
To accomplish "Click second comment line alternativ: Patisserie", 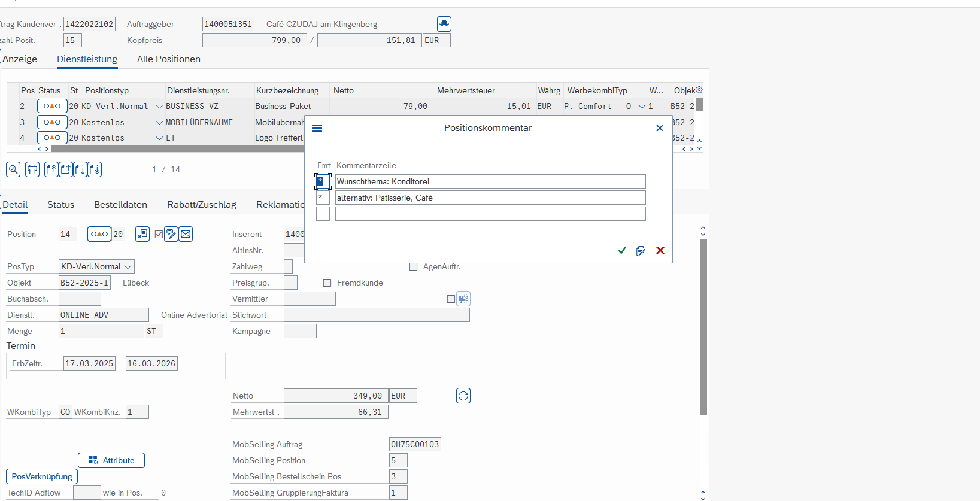I will tap(490, 198).
